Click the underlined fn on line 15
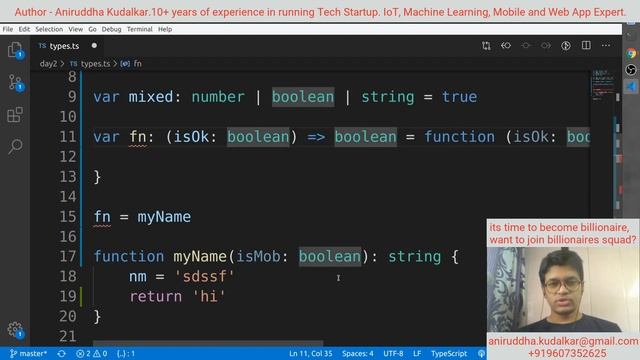The image size is (640, 360). coord(102,217)
